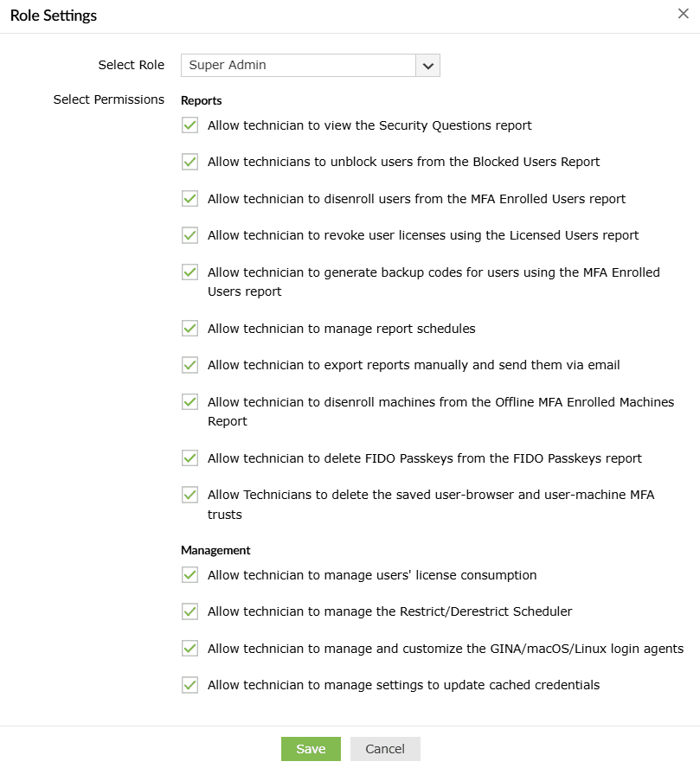Cancel the role changes
The width and height of the screenshot is (700, 768).
(384, 749)
